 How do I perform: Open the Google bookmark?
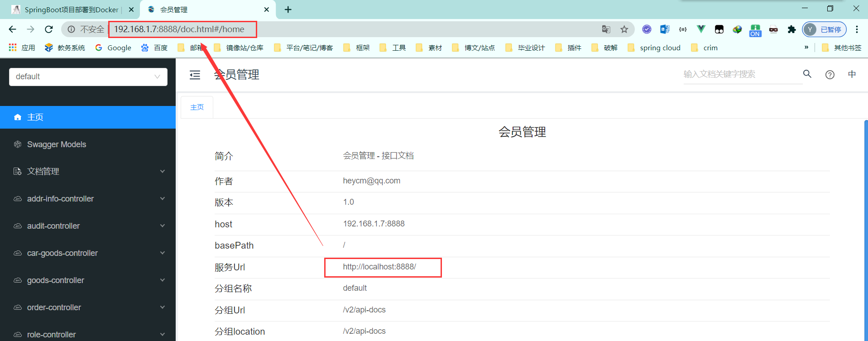[x=113, y=48]
